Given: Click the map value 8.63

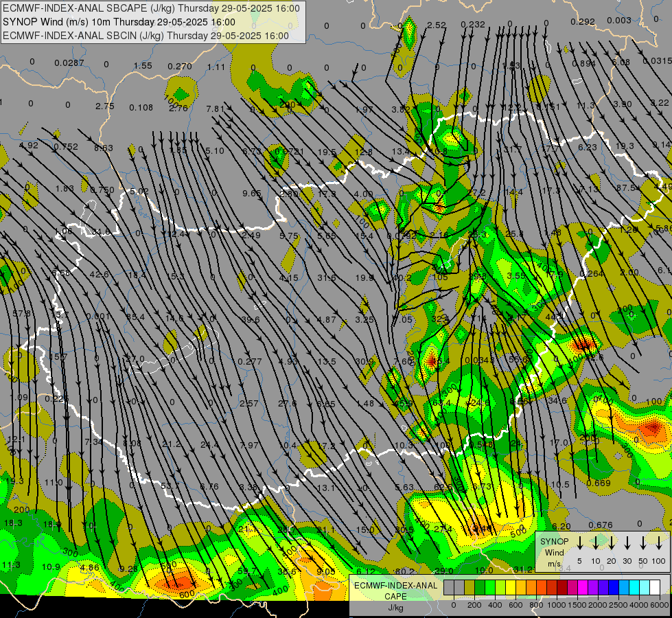Looking at the screenshot, I should 103,148.
